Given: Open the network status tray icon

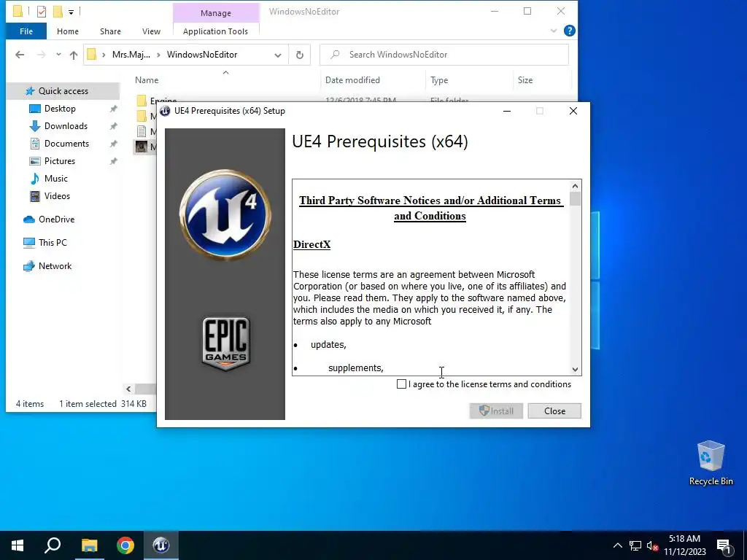Looking at the screenshot, I should coord(635,545).
